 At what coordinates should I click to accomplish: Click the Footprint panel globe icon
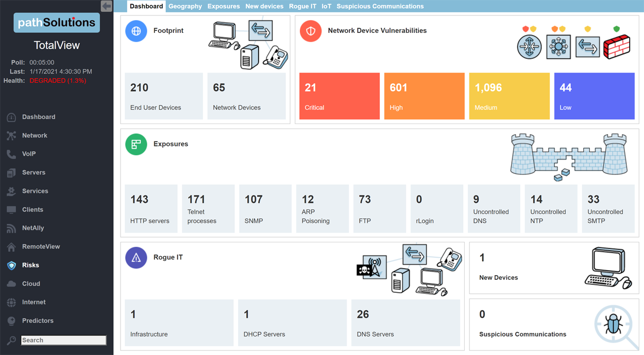click(135, 31)
